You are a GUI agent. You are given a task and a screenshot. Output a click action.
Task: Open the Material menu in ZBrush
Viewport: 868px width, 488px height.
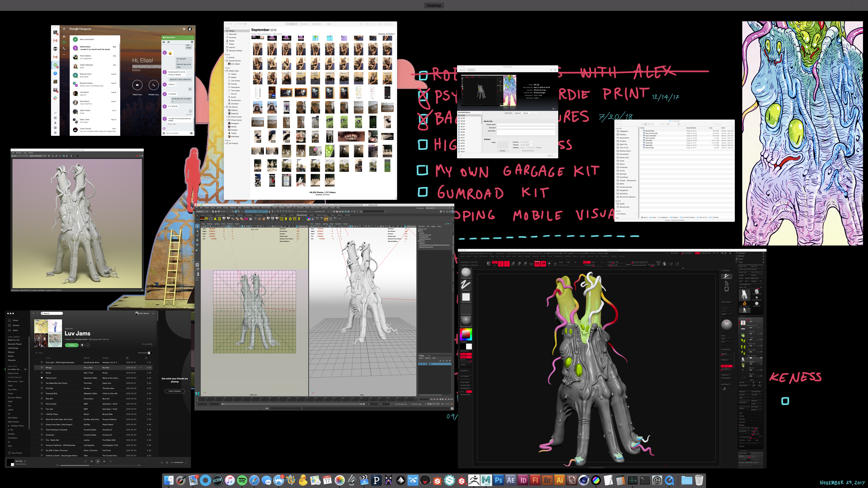535,256
